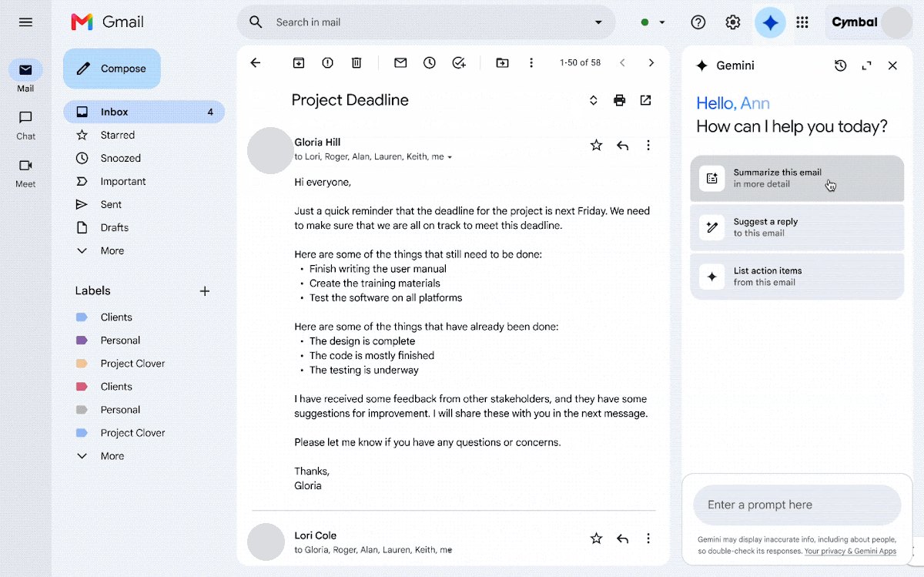Viewport: 924px width, 577px height.
Task: Click the search magnifier icon
Action: (256, 22)
